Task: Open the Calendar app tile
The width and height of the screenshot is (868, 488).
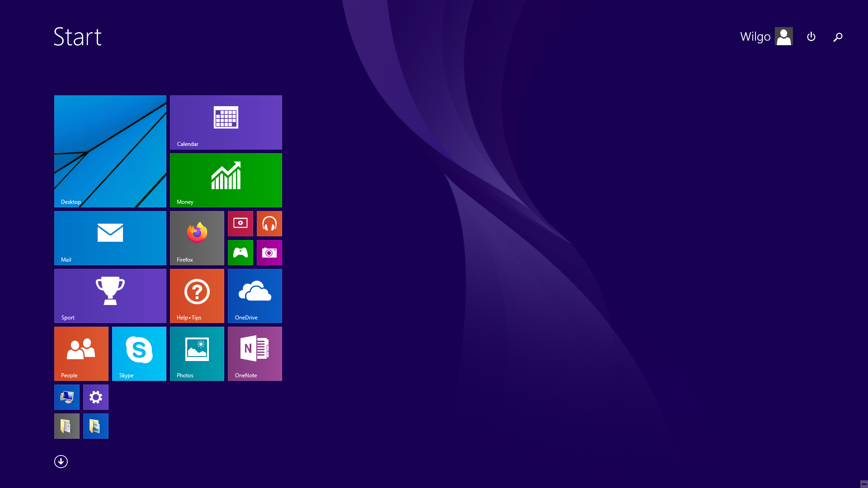Action: pos(226,122)
